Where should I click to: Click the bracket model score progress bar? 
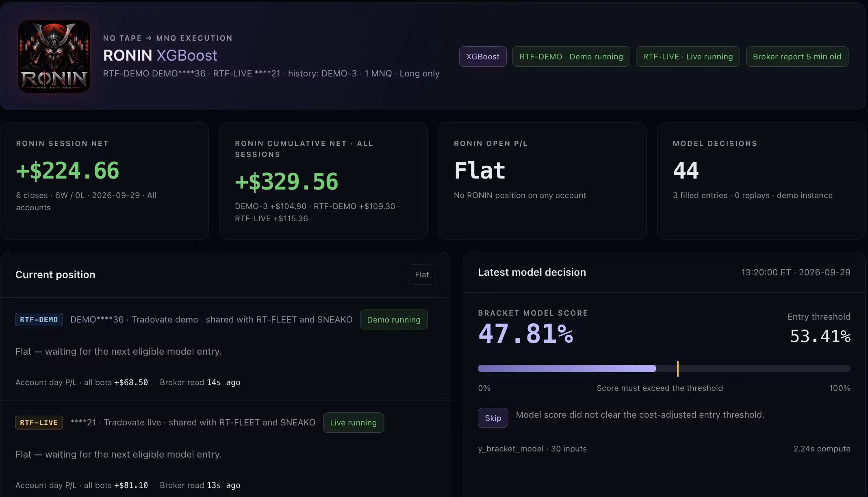point(664,368)
